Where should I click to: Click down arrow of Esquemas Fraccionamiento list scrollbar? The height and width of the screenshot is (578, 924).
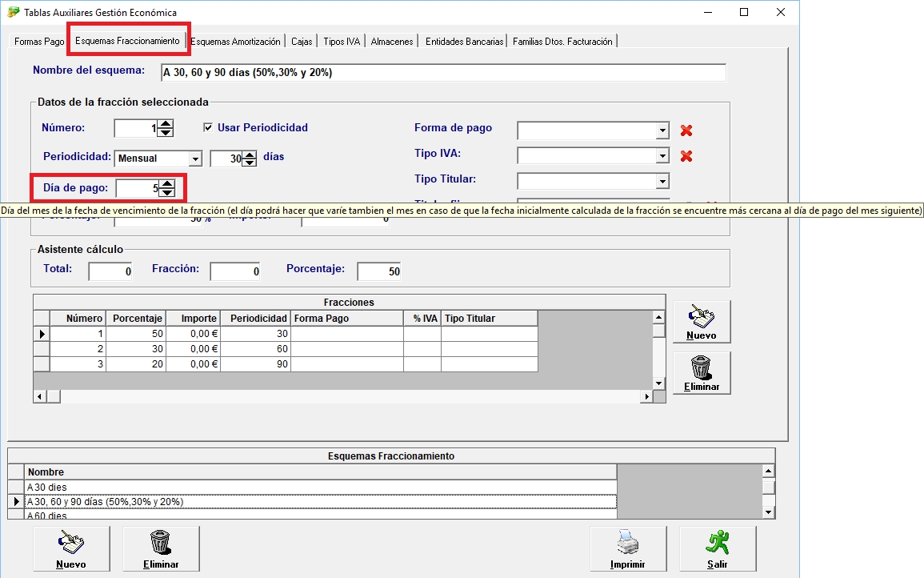768,512
